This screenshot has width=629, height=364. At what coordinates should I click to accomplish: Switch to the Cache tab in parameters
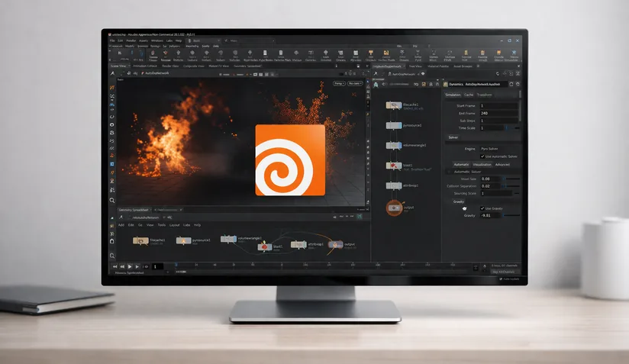pyautogui.click(x=469, y=95)
